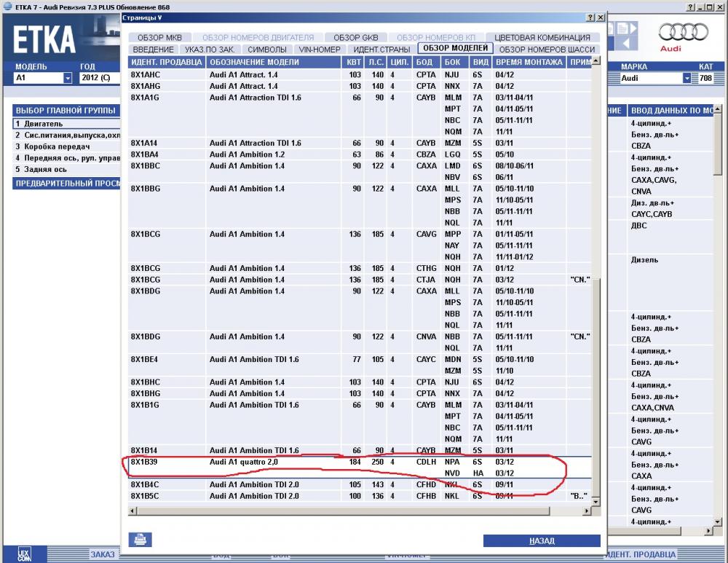The width and height of the screenshot is (728, 563).
Task: Open the ЦВЕТОВАЯ КОМБИНАЦИЯ tab
Action: tap(542, 38)
